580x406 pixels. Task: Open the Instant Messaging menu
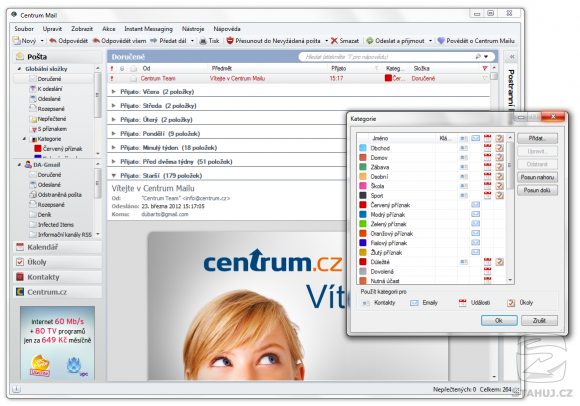(148, 28)
